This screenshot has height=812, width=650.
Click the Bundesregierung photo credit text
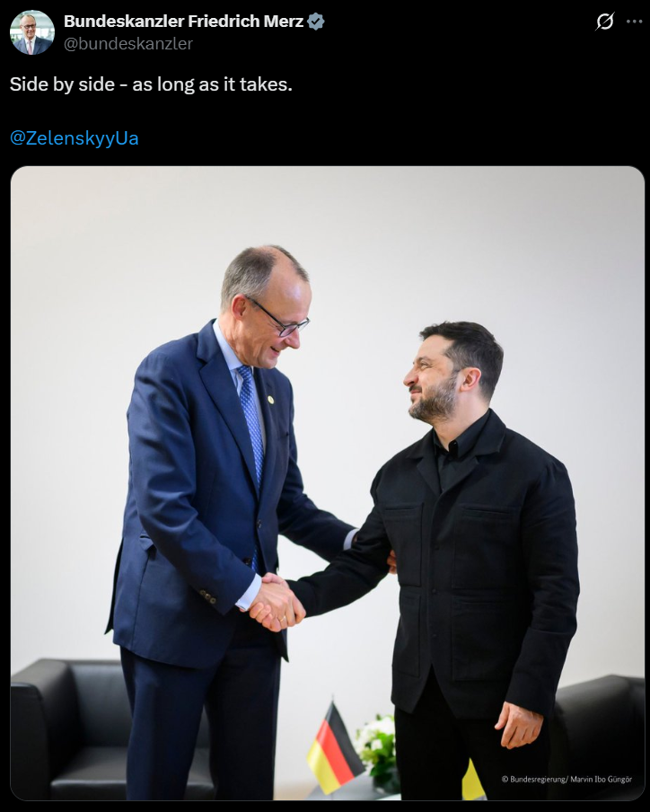(x=567, y=780)
